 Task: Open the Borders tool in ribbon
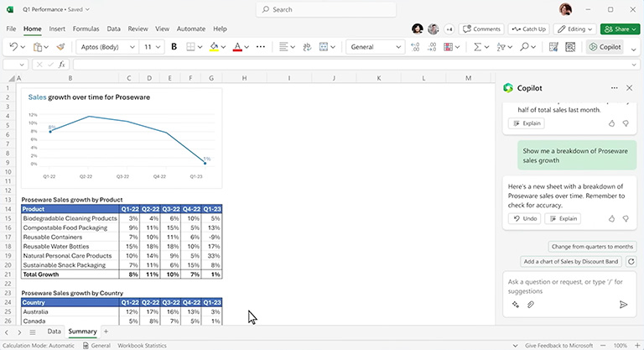coord(191,47)
